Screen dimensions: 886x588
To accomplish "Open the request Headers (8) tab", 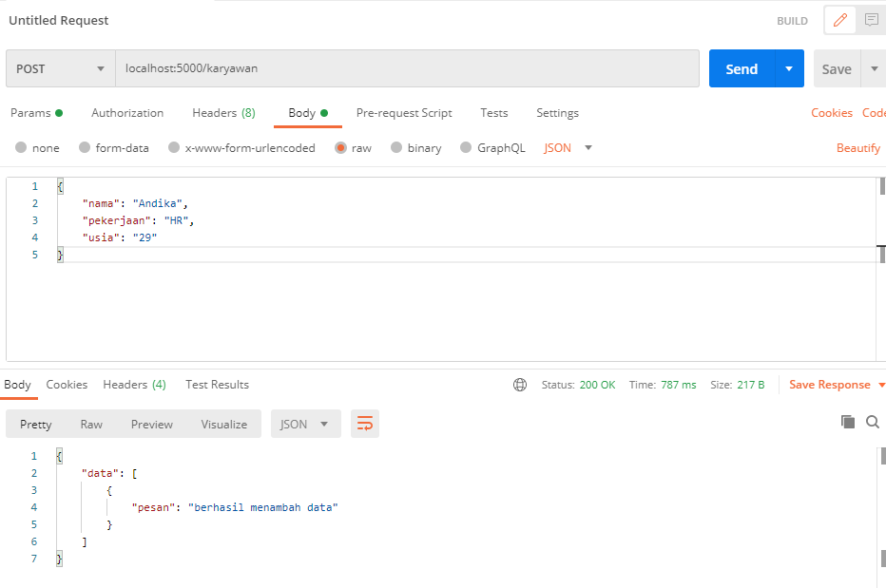I will coord(223,113).
